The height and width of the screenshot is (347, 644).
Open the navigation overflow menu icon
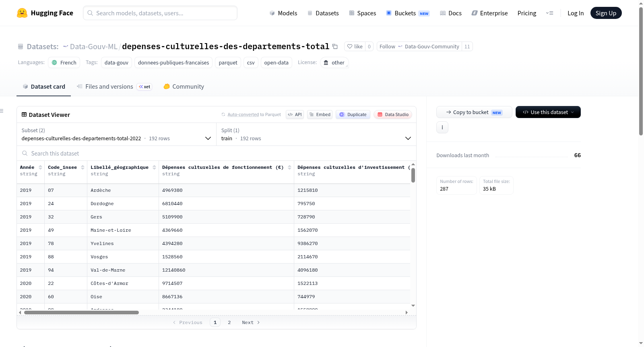(549, 13)
